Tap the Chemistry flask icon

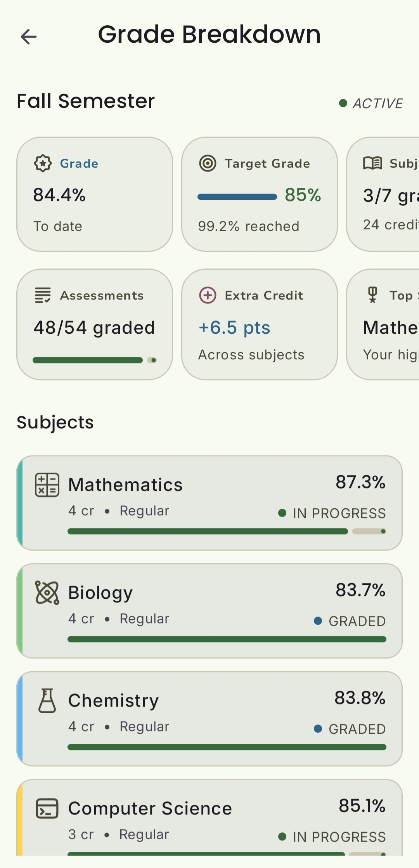point(47,700)
